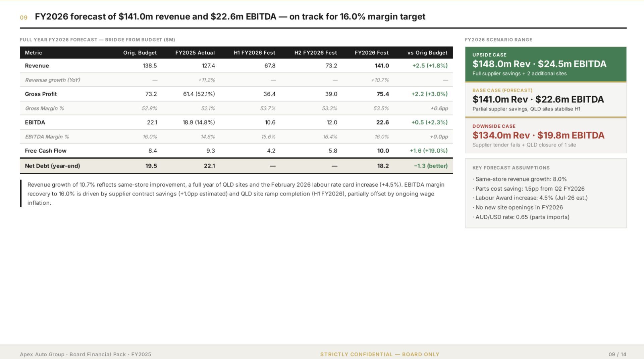Screen dimensions: 644x359
Task: Select the Revenue row label
Action: click(x=37, y=66)
